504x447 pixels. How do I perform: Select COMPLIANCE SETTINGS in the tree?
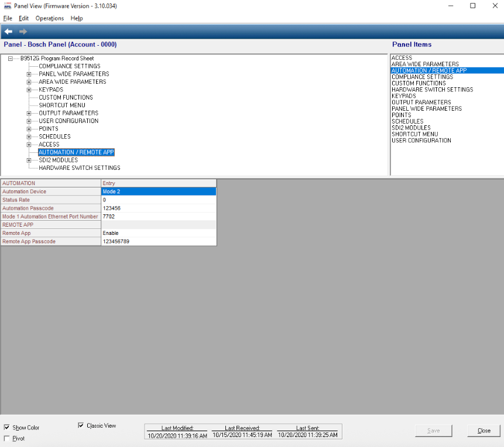(70, 66)
